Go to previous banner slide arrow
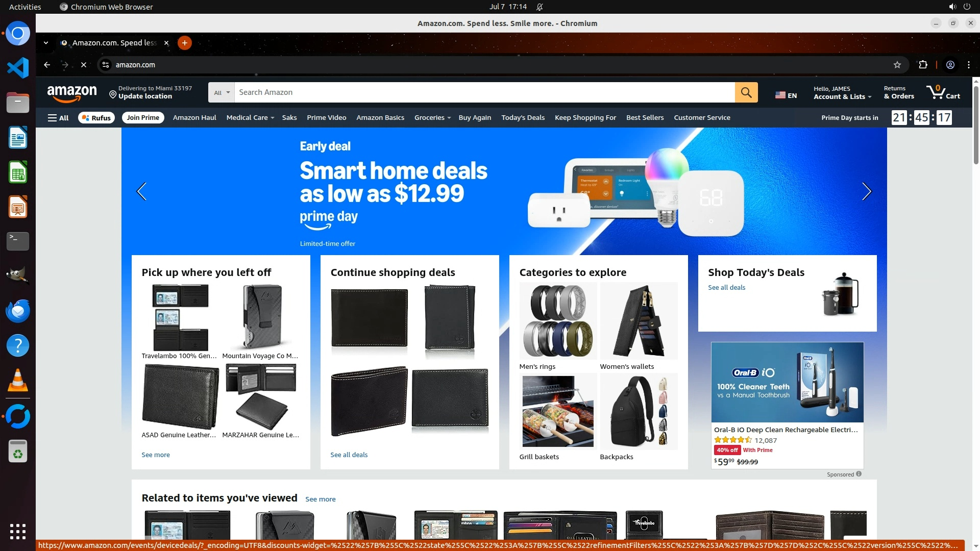The width and height of the screenshot is (980, 551). coord(142,191)
